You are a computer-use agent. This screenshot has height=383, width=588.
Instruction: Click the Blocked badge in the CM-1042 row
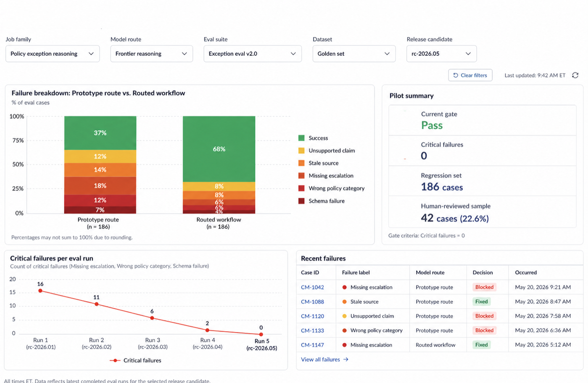click(484, 287)
